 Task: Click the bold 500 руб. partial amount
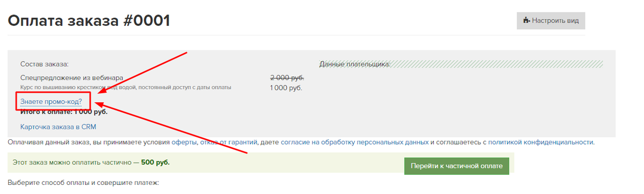pos(159,161)
